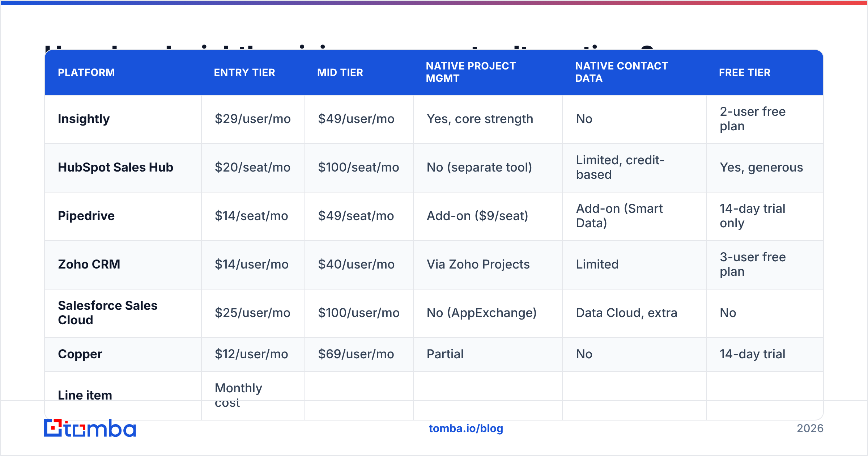
Task: Select the '2-user free plan' cell
Action: point(753,119)
